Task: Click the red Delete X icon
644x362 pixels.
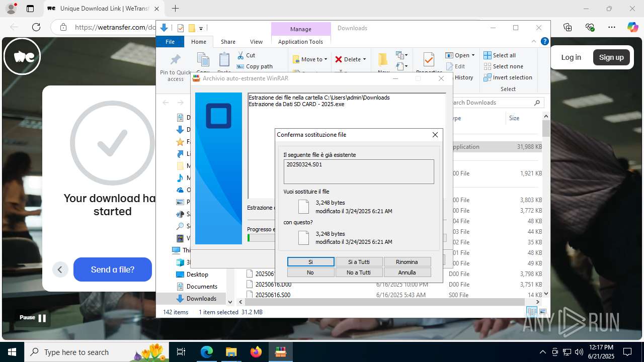Action: click(x=339, y=59)
